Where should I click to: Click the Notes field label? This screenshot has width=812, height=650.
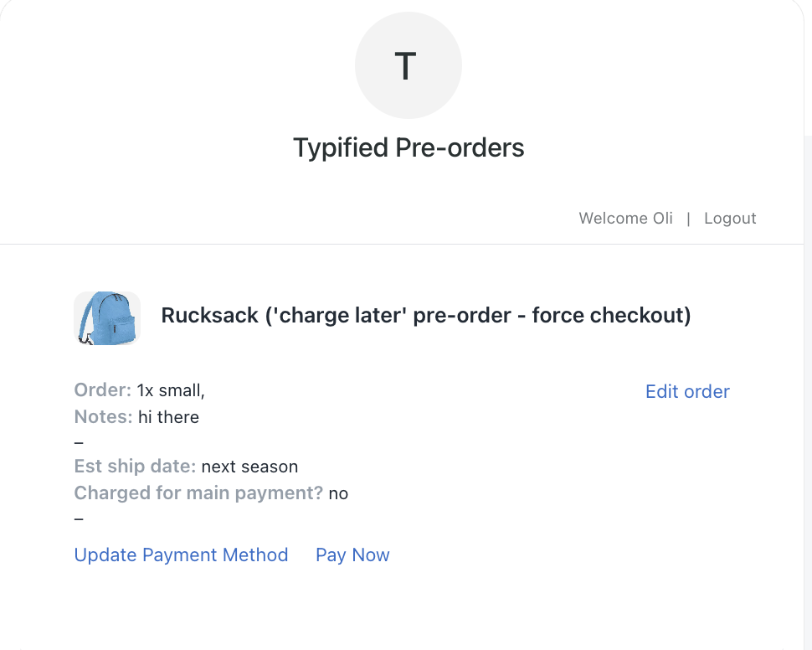(x=103, y=416)
